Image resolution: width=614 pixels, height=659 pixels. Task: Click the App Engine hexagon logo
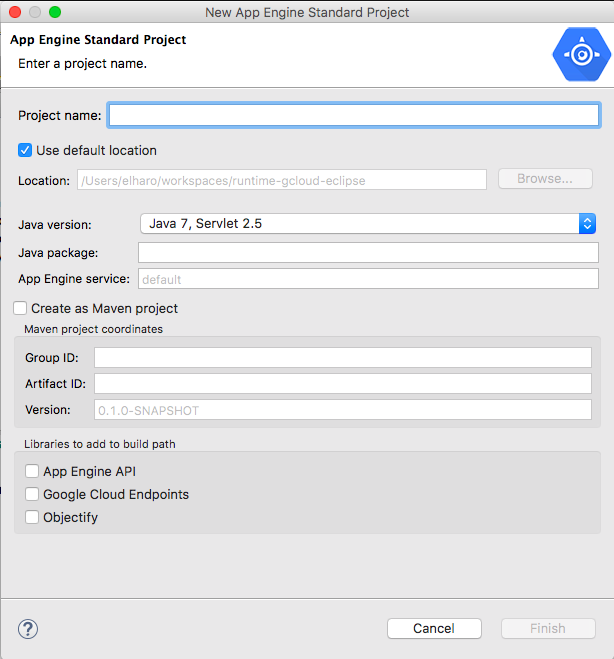[582, 54]
